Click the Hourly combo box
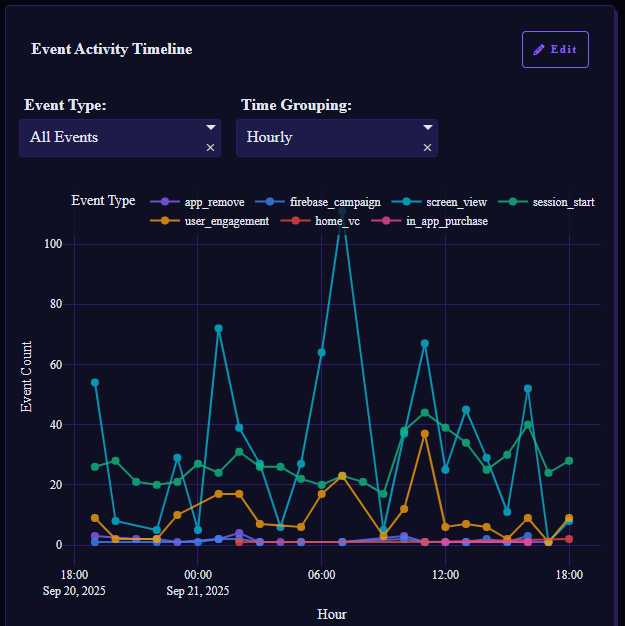This screenshot has width=625, height=626. click(x=337, y=138)
